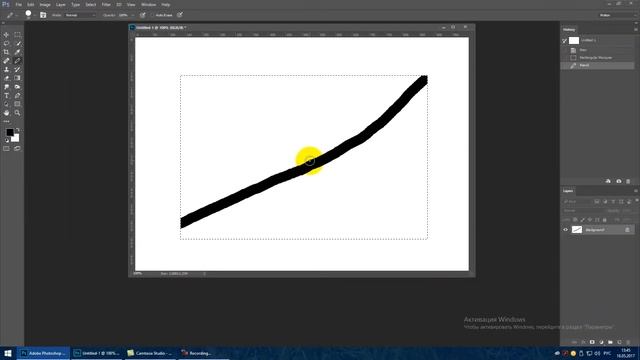The width and height of the screenshot is (640, 360).
Task: Select the Rectangular Marquee tool
Action: pyautogui.click(x=17, y=35)
